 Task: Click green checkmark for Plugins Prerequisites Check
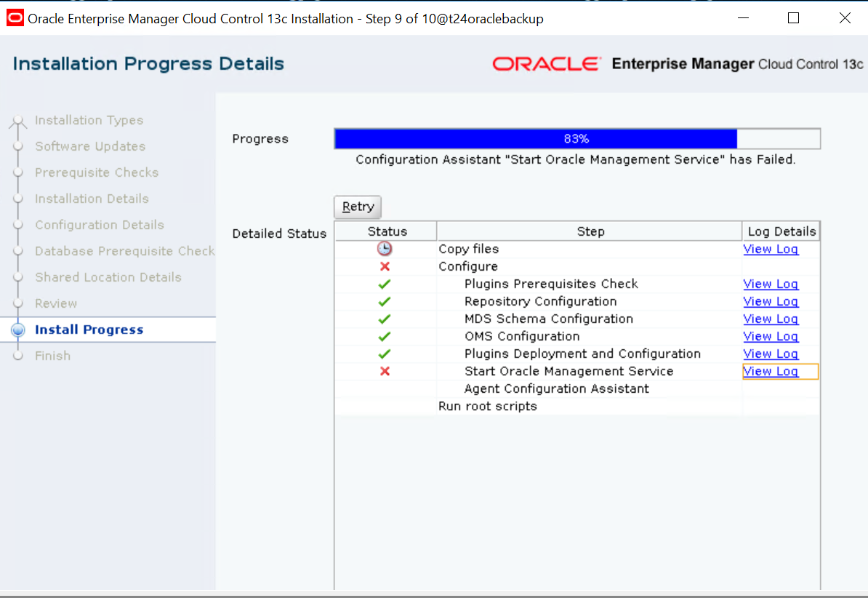[x=385, y=284]
